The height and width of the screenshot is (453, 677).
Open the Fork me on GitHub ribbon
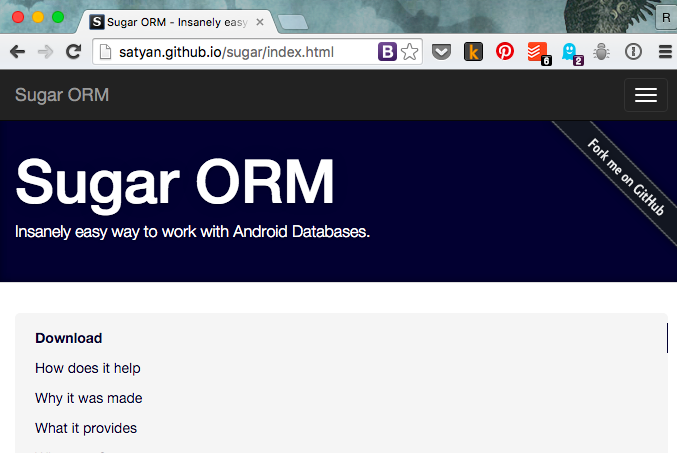[626, 177]
